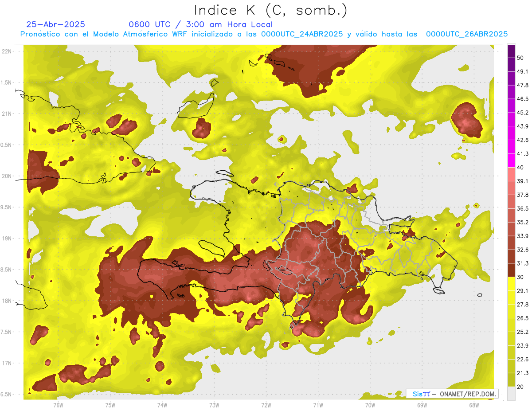Click the colorbar value '39.1'
This screenshot has width=532, height=411.
pos(523,181)
